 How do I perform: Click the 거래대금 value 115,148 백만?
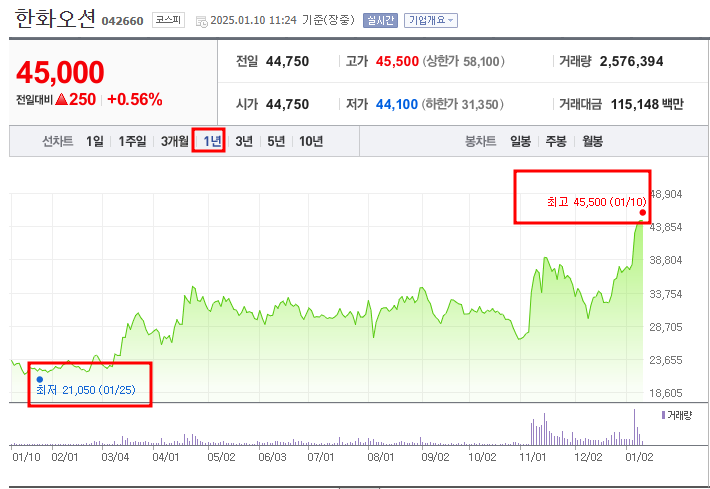[x=647, y=104]
